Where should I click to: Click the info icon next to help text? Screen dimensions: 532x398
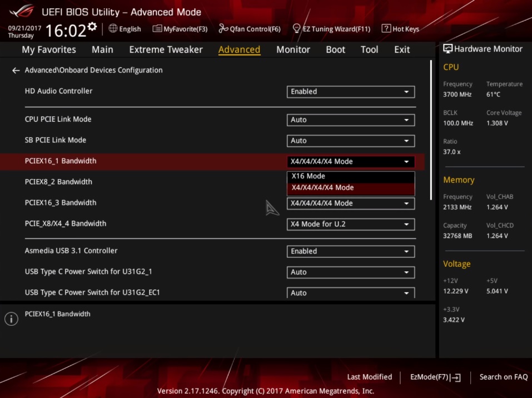pyautogui.click(x=11, y=319)
